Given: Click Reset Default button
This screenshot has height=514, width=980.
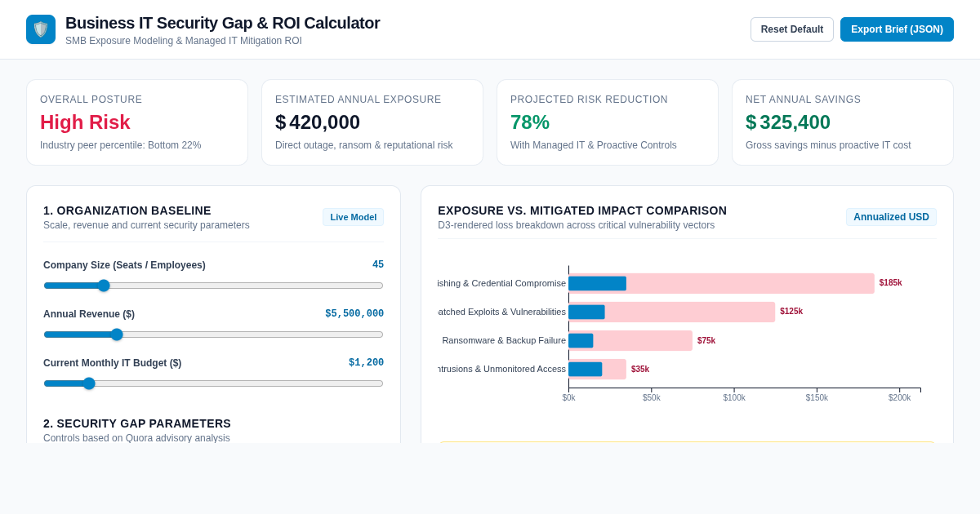Looking at the screenshot, I should (792, 29).
